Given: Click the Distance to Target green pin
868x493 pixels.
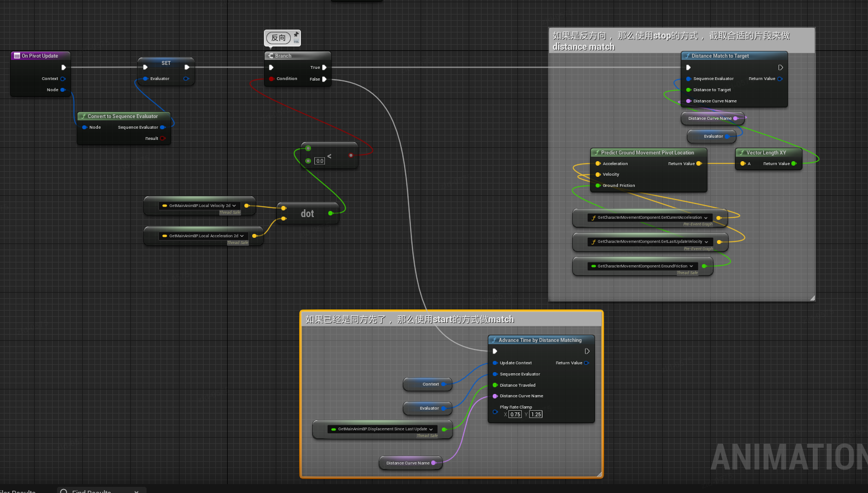Looking at the screenshot, I should [688, 90].
